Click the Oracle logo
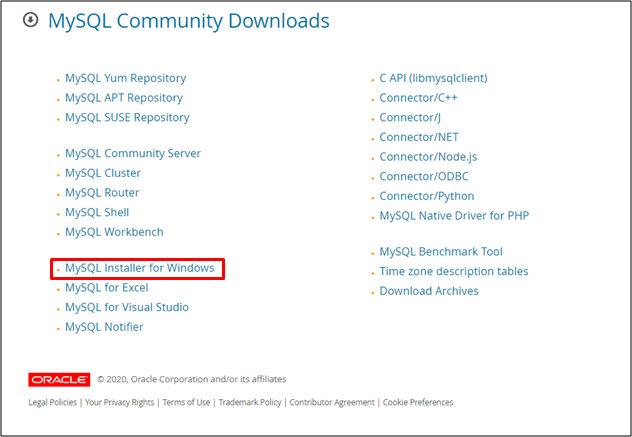 [59, 380]
